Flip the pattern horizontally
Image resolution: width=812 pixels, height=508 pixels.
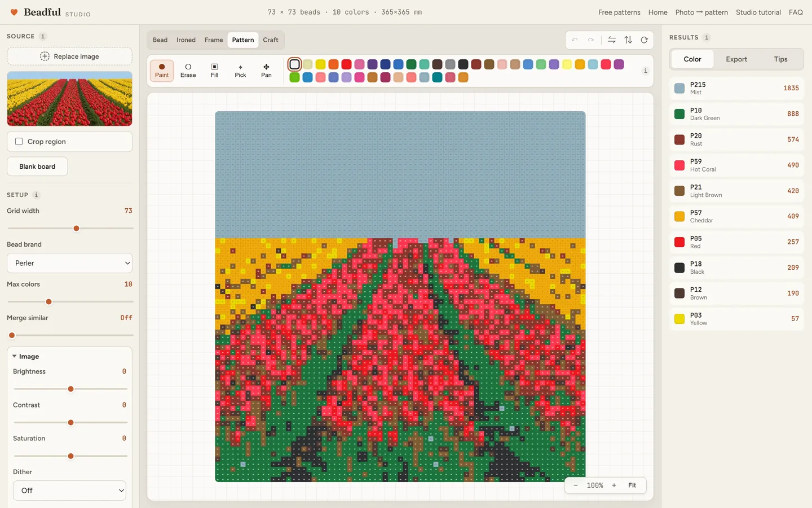click(x=612, y=40)
